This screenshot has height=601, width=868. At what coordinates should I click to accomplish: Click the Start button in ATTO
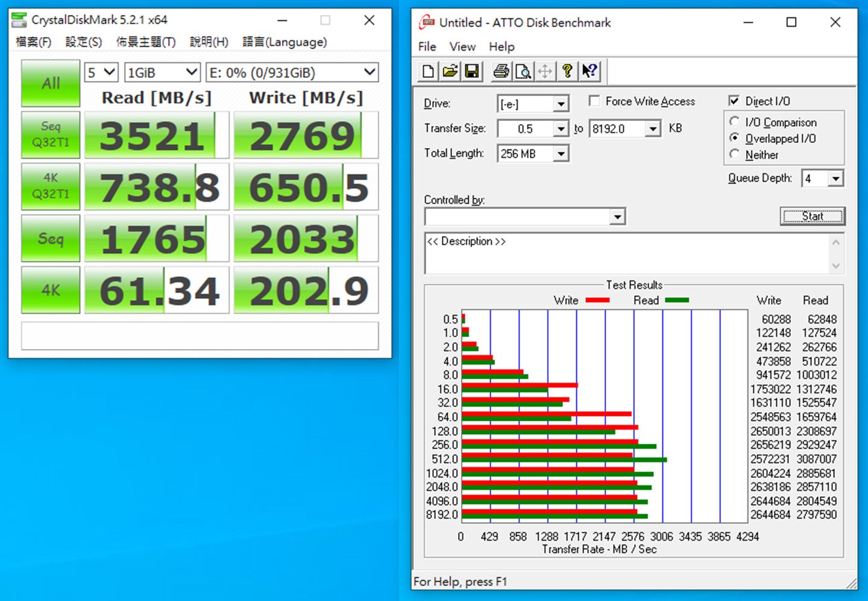pyautogui.click(x=813, y=216)
